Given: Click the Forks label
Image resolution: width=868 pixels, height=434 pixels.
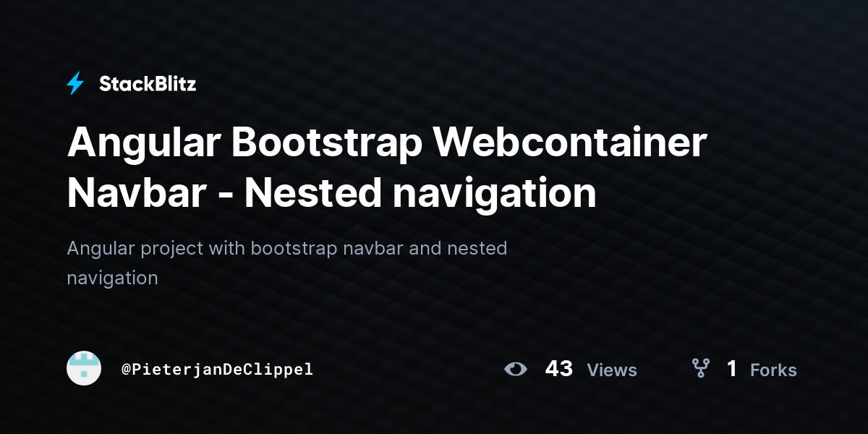Looking at the screenshot, I should click(x=773, y=370).
